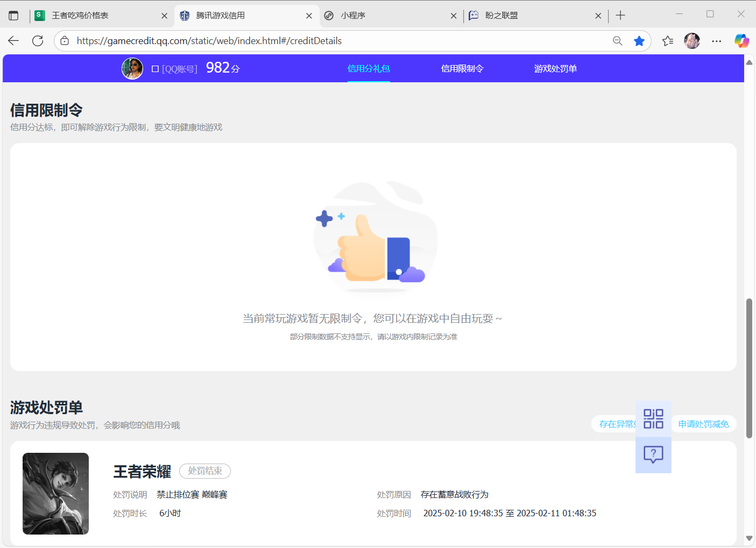Refresh the current page
Viewport: 756px width, 548px height.
click(x=38, y=41)
